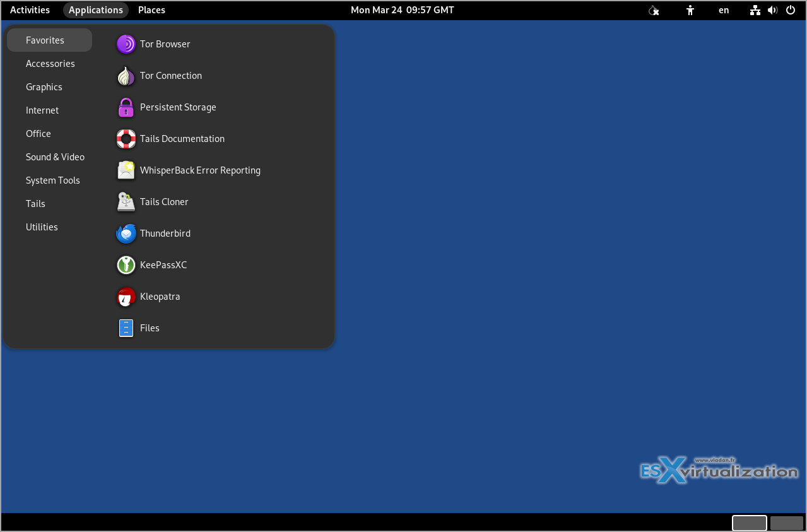
Task: Switch to the second workspace thumbnail
Action: [787, 523]
